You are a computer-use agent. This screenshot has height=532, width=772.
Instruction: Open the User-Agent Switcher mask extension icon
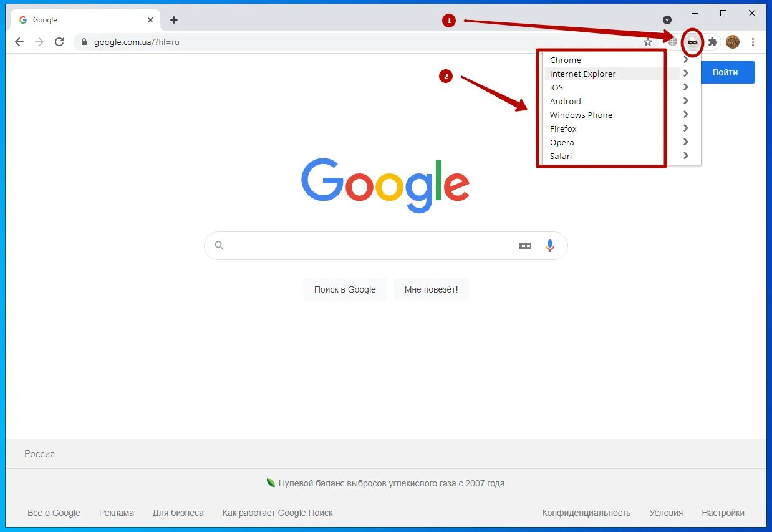692,42
